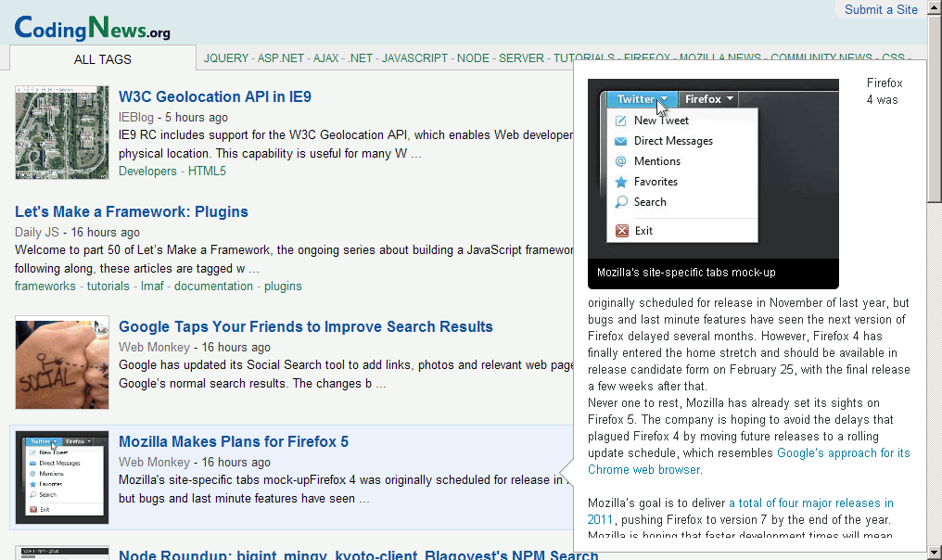942x560 pixels.
Task: Select the ALL TAGS tab
Action: pyautogui.click(x=103, y=59)
